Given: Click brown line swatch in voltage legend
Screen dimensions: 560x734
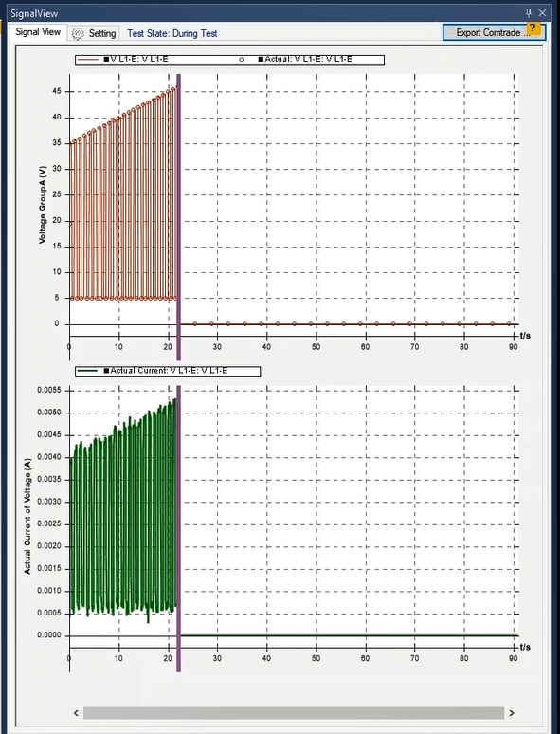Looking at the screenshot, I should (x=87, y=60).
